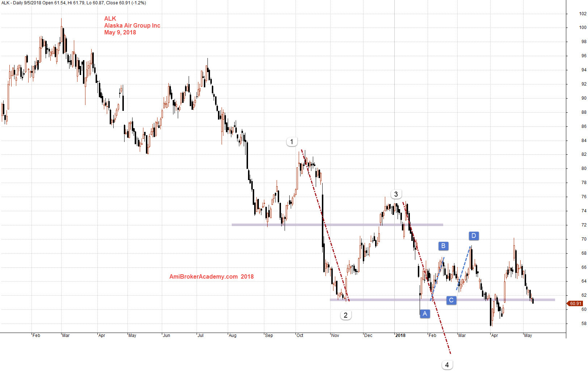
Task: Click the 88 price axis label
Action: tap(584, 112)
